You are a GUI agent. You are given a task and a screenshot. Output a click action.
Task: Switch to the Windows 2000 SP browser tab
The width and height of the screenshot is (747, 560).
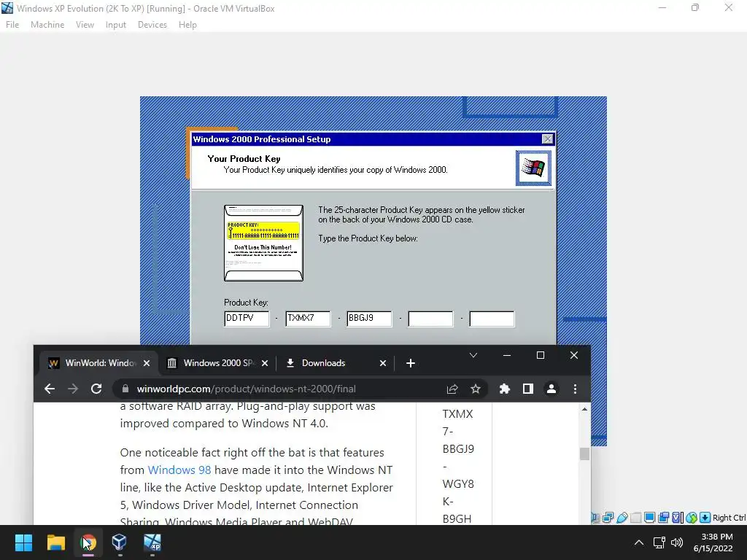tap(217, 363)
